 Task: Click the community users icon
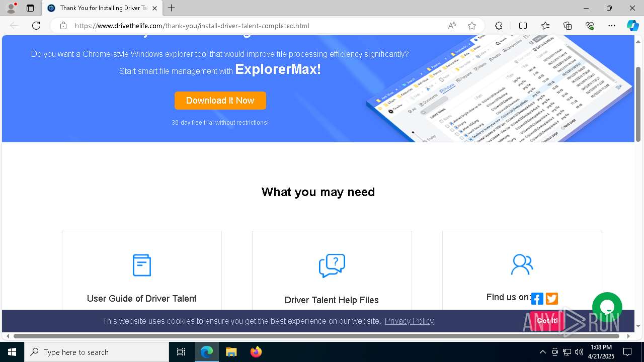pyautogui.click(x=522, y=264)
